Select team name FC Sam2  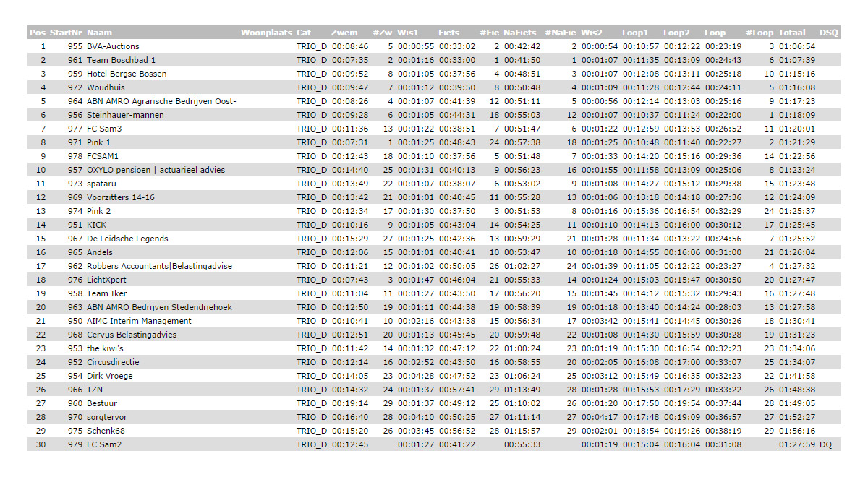(x=104, y=444)
